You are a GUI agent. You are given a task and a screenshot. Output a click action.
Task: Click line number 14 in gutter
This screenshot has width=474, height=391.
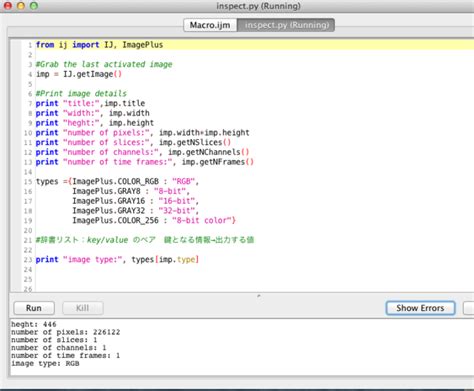point(28,172)
